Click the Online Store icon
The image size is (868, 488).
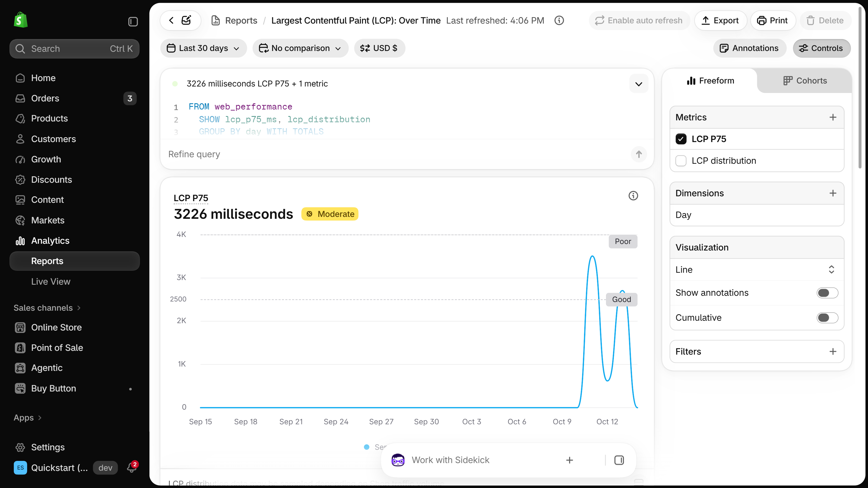click(x=20, y=327)
